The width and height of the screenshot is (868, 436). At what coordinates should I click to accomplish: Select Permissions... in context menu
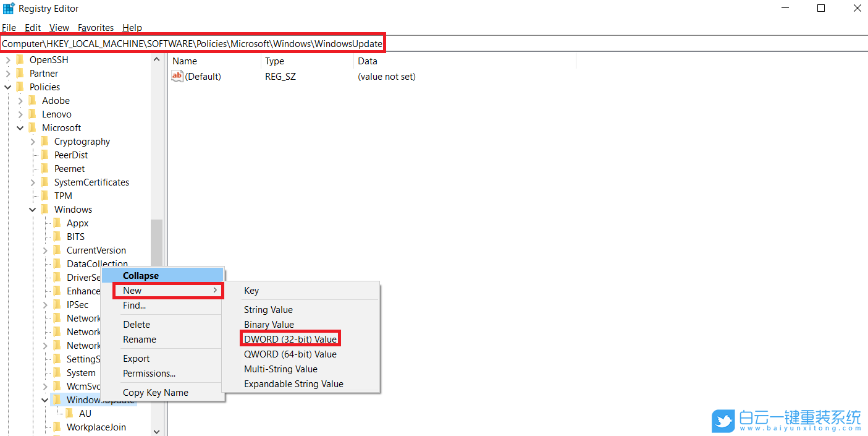(x=149, y=374)
